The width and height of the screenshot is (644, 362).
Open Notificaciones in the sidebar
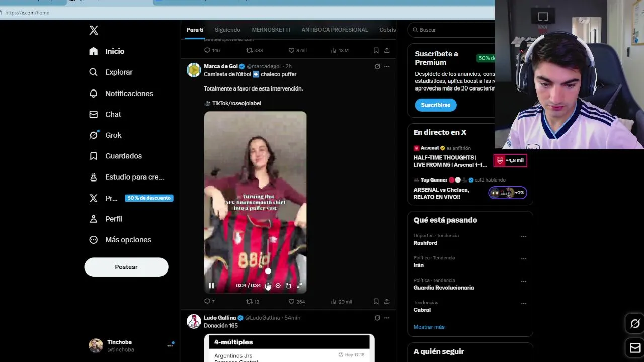point(121,94)
